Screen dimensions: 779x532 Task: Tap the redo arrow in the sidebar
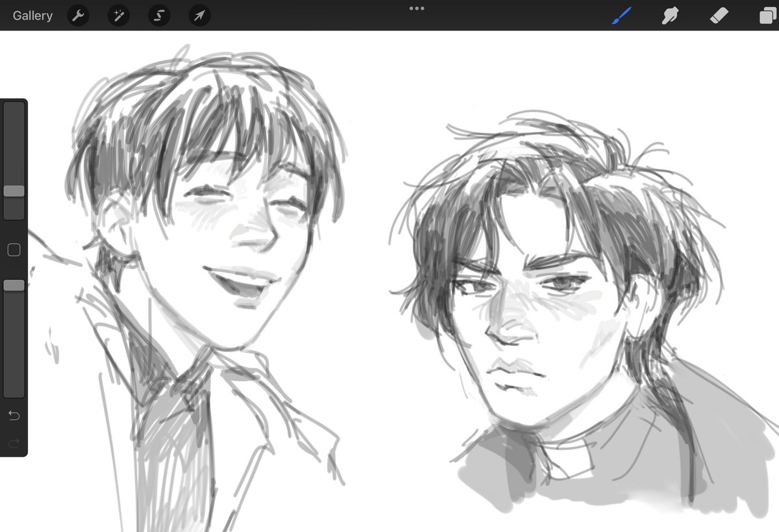click(x=14, y=444)
